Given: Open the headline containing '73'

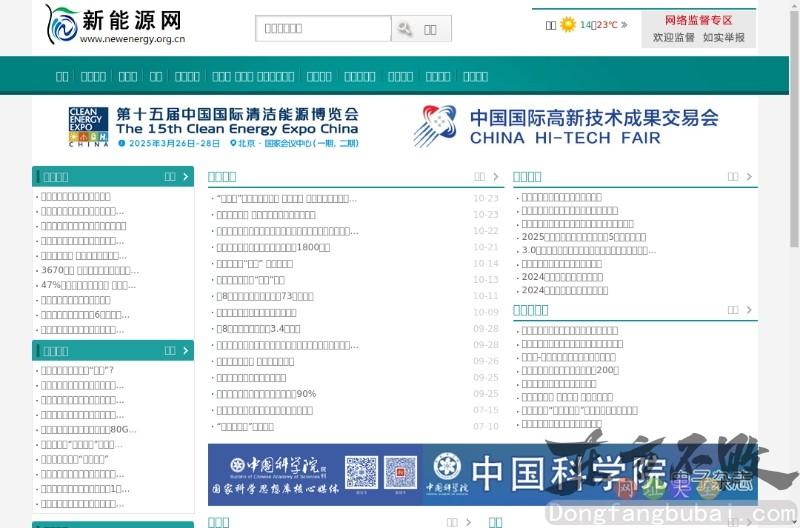Looking at the screenshot, I should [265, 296].
